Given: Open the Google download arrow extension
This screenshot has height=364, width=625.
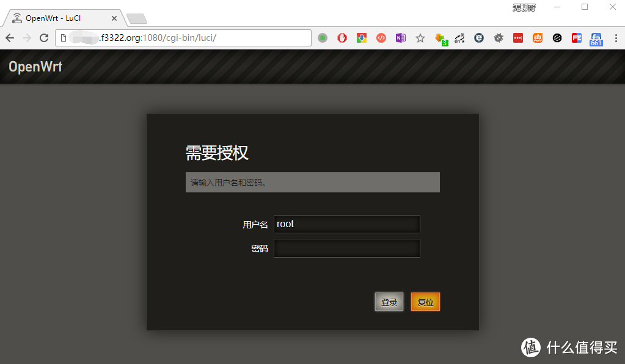Looking at the screenshot, I should point(360,38).
